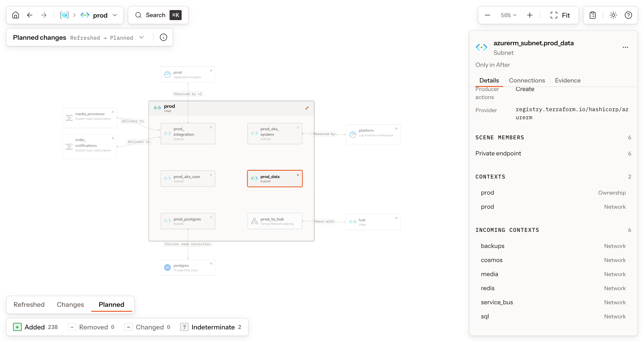
Task: Open the redis incoming context
Action: [x=553, y=288]
